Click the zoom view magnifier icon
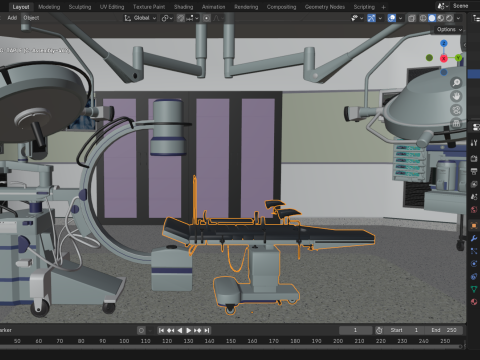 (x=456, y=82)
